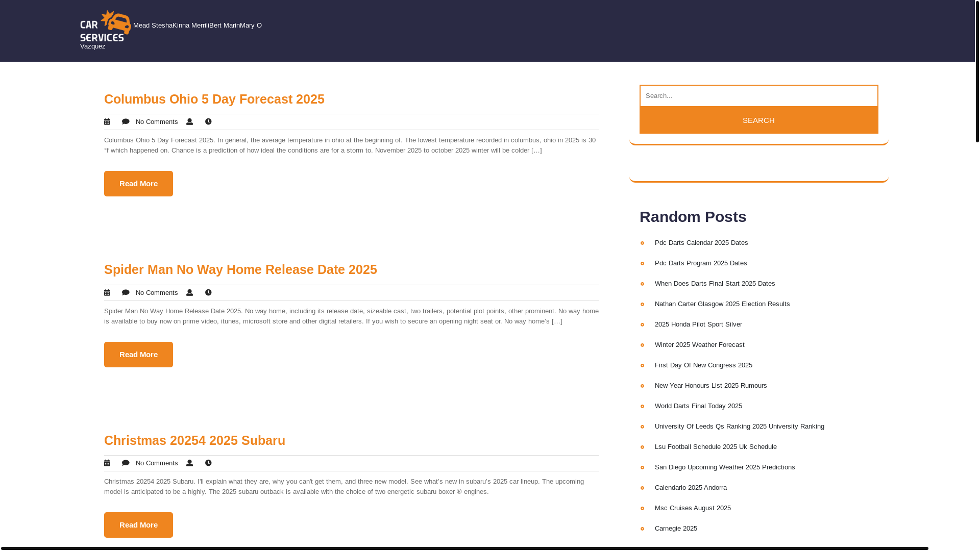Open Christmas 20254 2025 Subaru post title

click(194, 440)
